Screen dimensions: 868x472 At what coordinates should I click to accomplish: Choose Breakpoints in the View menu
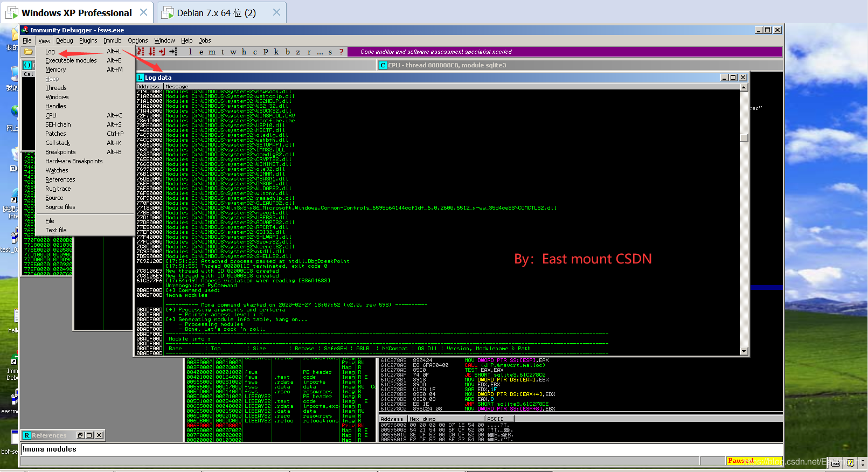(85, 152)
